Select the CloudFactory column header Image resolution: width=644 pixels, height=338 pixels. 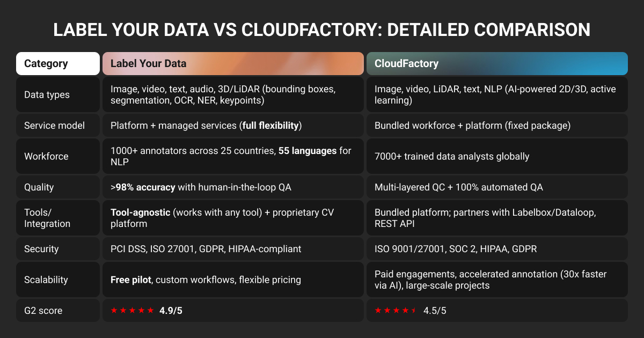coord(406,63)
